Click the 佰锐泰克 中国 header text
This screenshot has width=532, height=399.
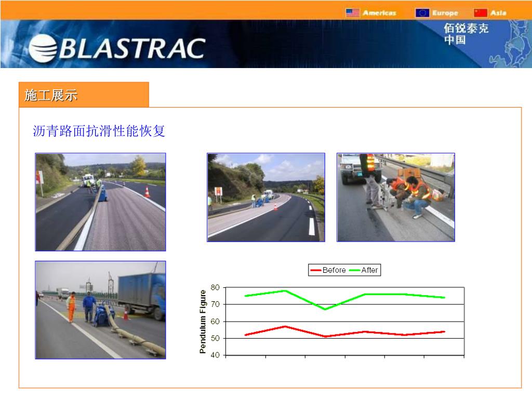[x=466, y=34]
